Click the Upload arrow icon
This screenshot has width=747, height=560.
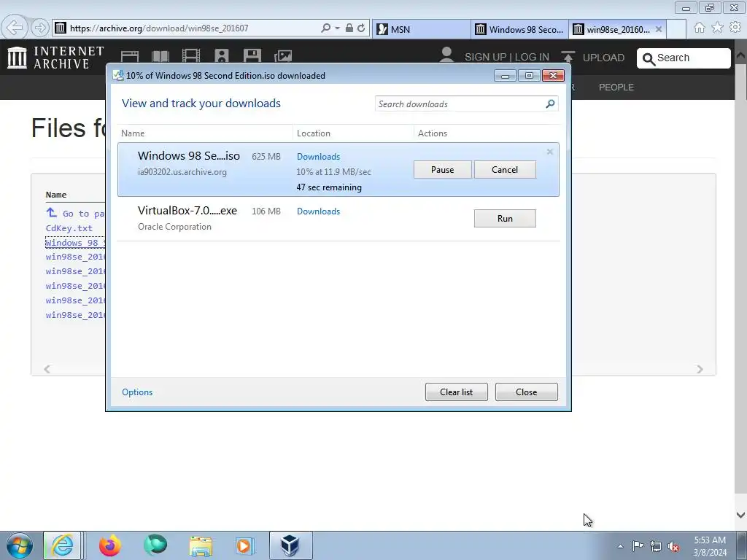[568, 57]
